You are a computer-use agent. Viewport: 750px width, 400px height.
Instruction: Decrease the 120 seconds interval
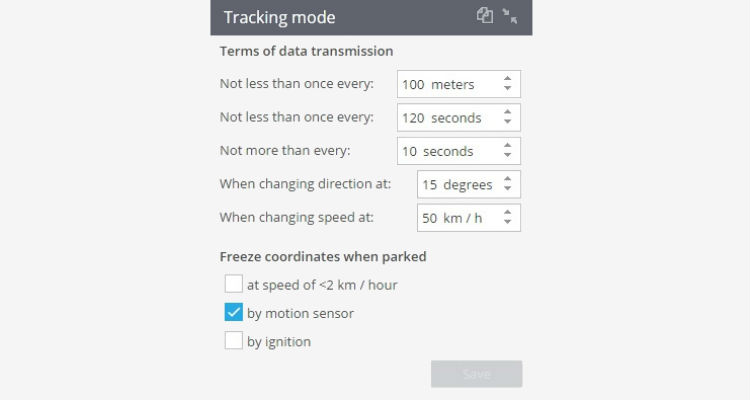point(507,122)
